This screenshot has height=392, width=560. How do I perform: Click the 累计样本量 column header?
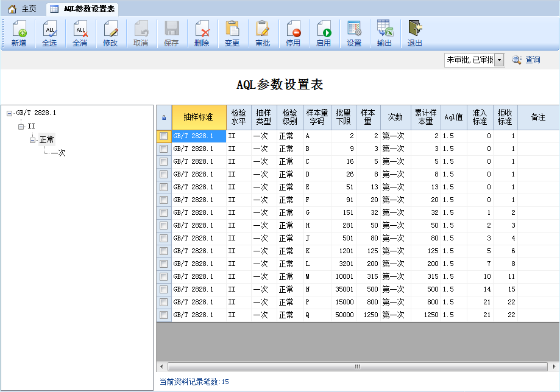426,117
